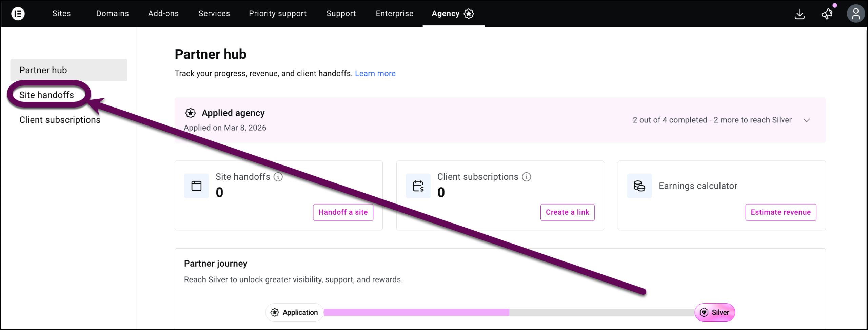Click the browser icon on Site handoffs card
Image resolution: width=868 pixels, height=330 pixels.
tap(196, 186)
